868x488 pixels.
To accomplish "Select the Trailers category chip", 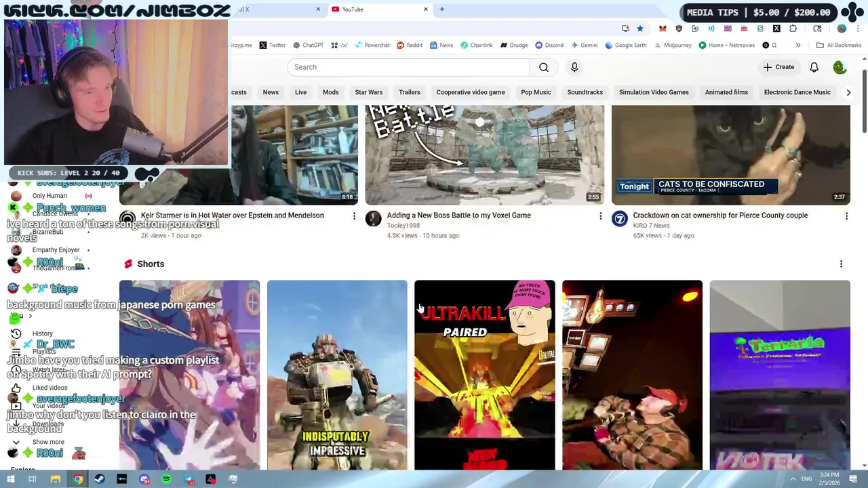I will pyautogui.click(x=409, y=92).
